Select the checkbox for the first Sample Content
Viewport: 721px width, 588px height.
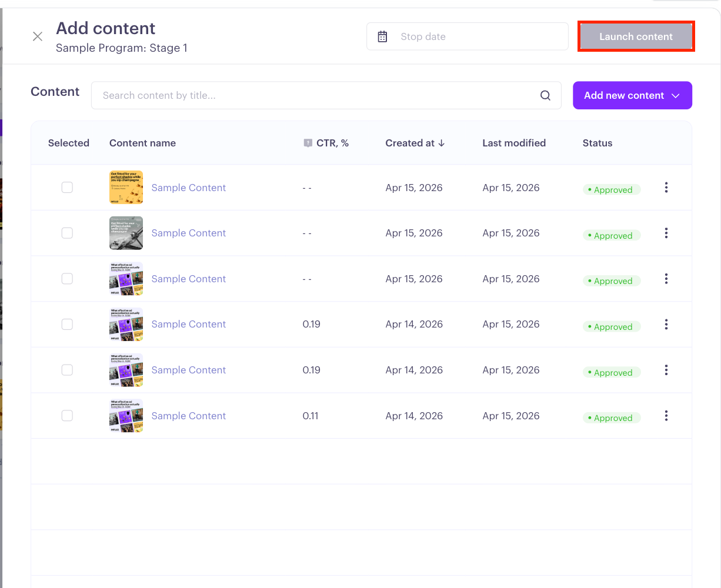click(x=67, y=188)
